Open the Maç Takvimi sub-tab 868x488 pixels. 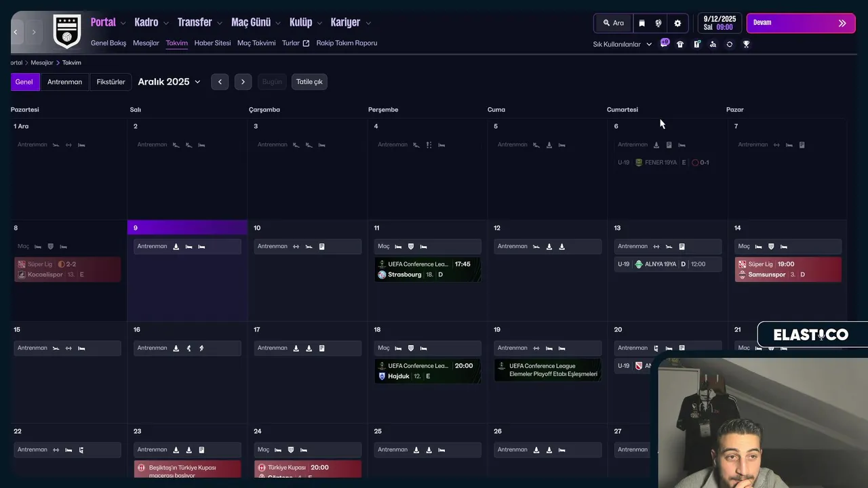[256, 43]
